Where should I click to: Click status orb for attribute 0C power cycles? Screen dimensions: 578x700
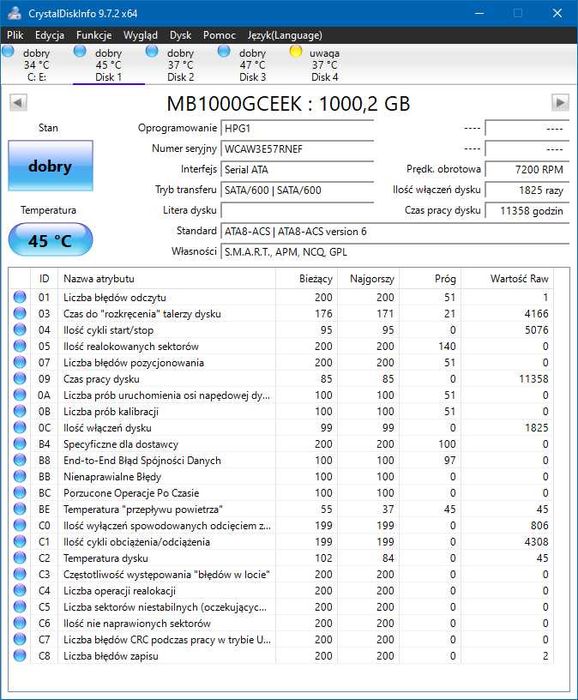click(20, 428)
